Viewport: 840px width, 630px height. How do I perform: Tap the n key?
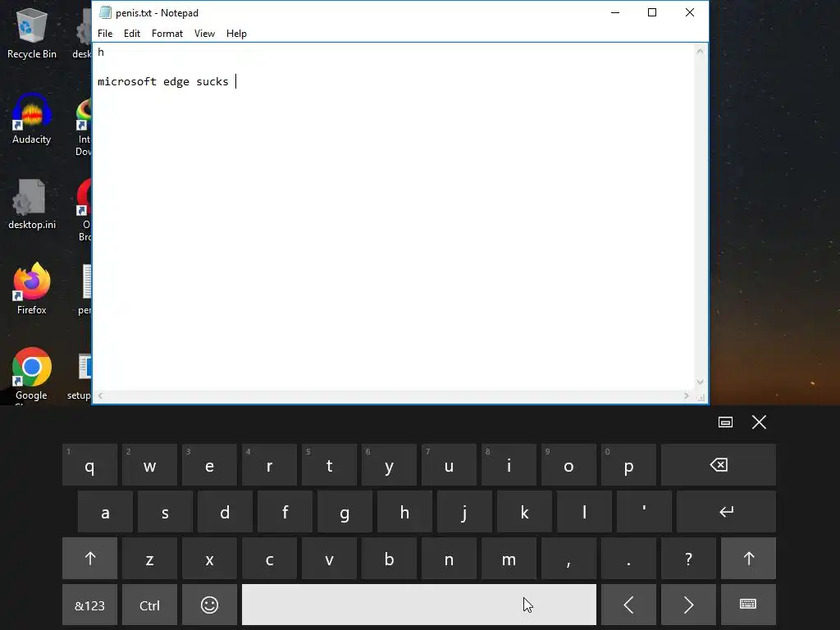coord(449,558)
